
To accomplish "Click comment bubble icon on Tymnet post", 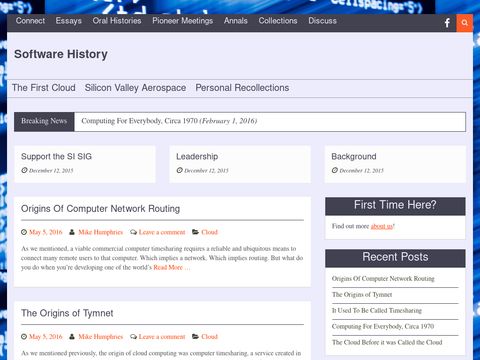I will pyautogui.click(x=133, y=337).
